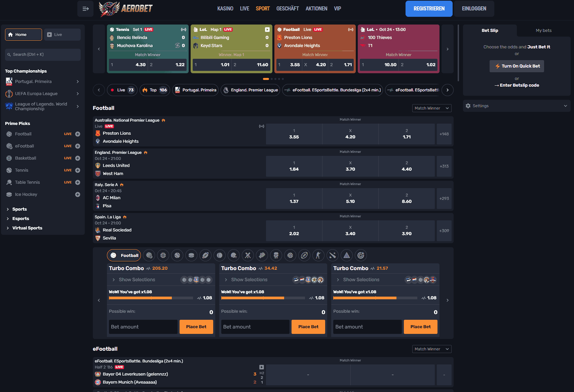
Task: Click the REGISTRIEREN button
Action: (x=429, y=9)
